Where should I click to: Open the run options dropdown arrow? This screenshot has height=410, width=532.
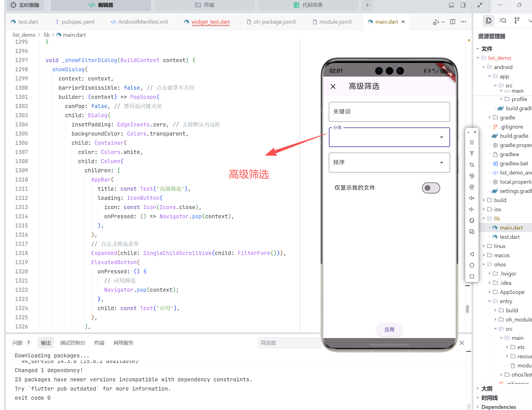[x=443, y=22]
